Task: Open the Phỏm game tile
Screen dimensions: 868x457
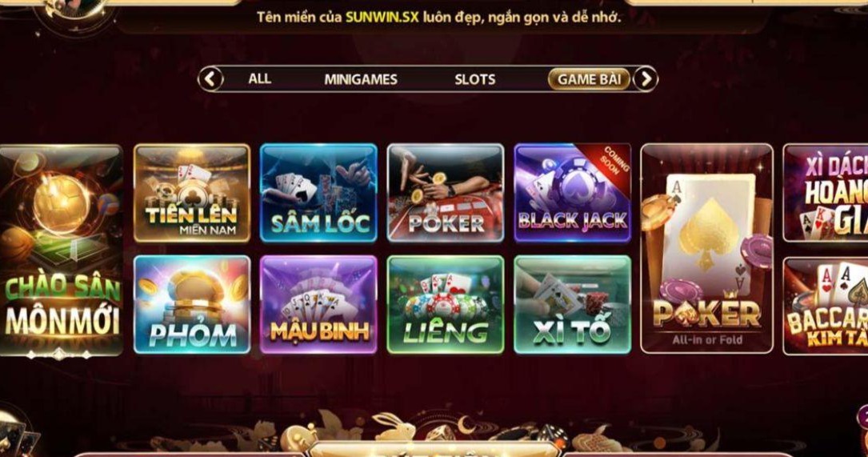Action: [192, 304]
